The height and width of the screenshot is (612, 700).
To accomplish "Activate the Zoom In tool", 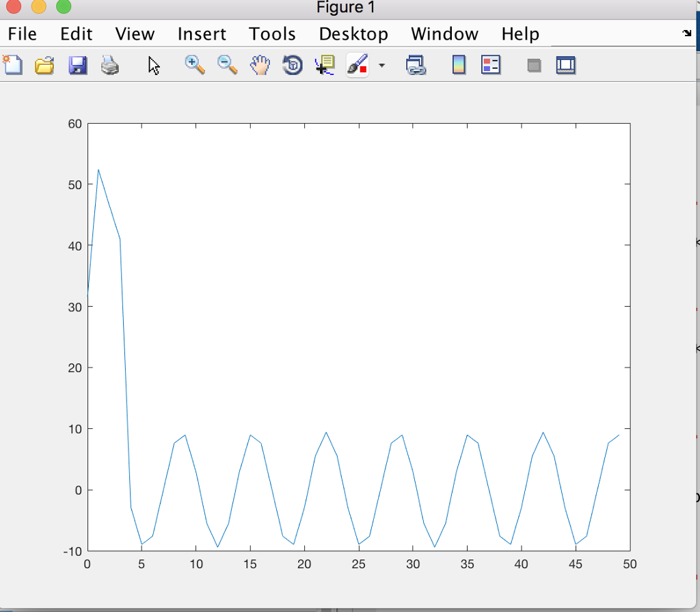I will (195, 65).
